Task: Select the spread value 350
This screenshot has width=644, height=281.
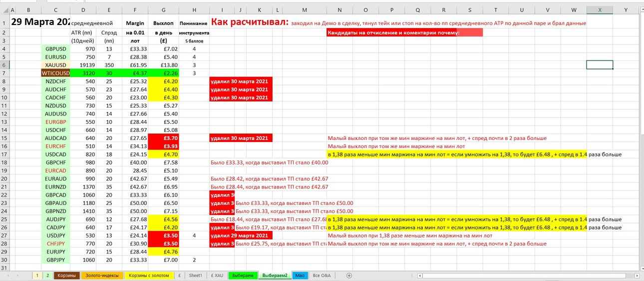Action: (109, 65)
